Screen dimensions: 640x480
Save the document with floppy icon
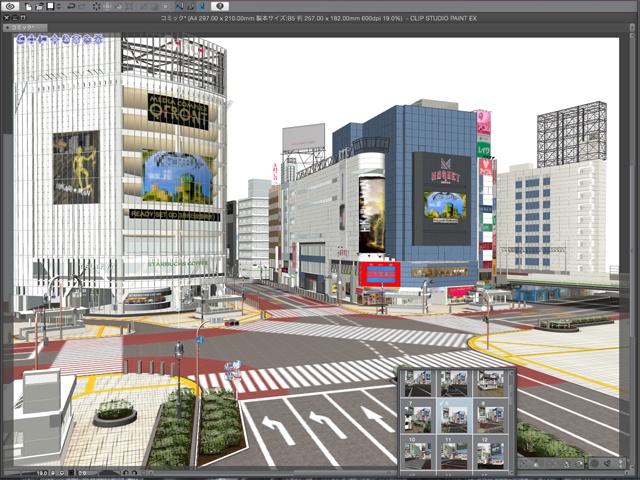50,7
